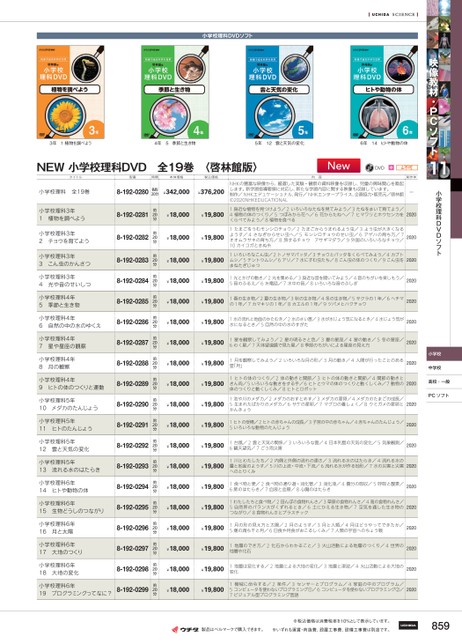Viewport: 462px width, 644px height.
Task: Click the chapter number 11 marker
Action: tap(438, 170)
